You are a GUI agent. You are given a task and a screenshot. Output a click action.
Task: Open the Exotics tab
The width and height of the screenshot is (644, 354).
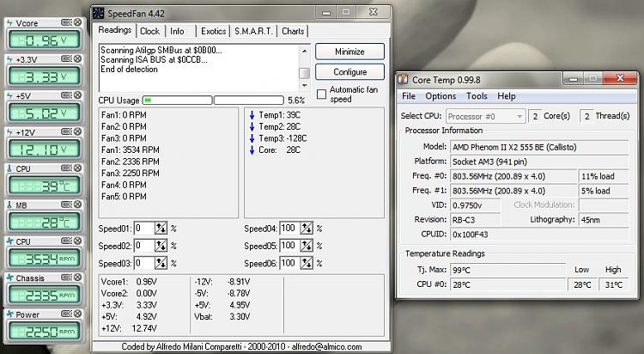214,31
